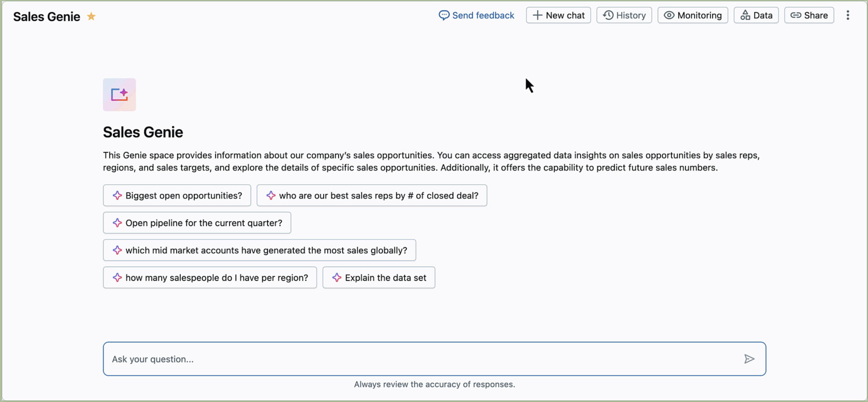
Task: Open the Send feedback link
Action: (483, 15)
